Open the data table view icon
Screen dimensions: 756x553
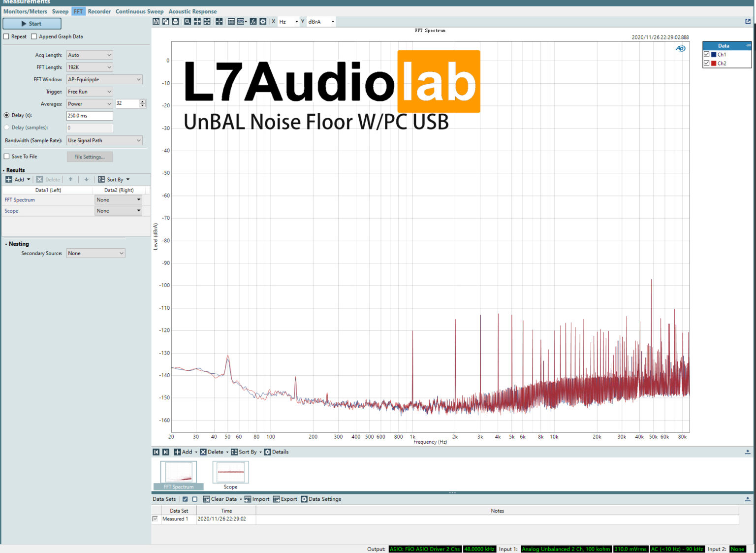pos(231,22)
